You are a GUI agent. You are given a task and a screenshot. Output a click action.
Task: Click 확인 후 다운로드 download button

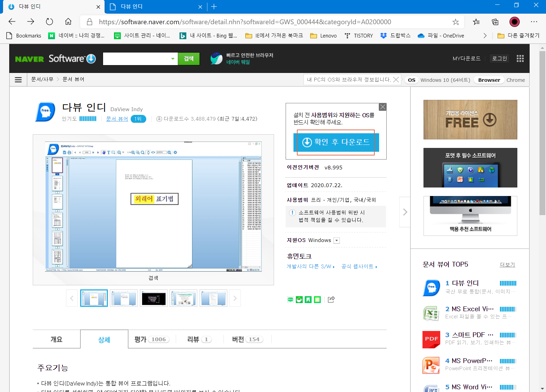[336, 142]
